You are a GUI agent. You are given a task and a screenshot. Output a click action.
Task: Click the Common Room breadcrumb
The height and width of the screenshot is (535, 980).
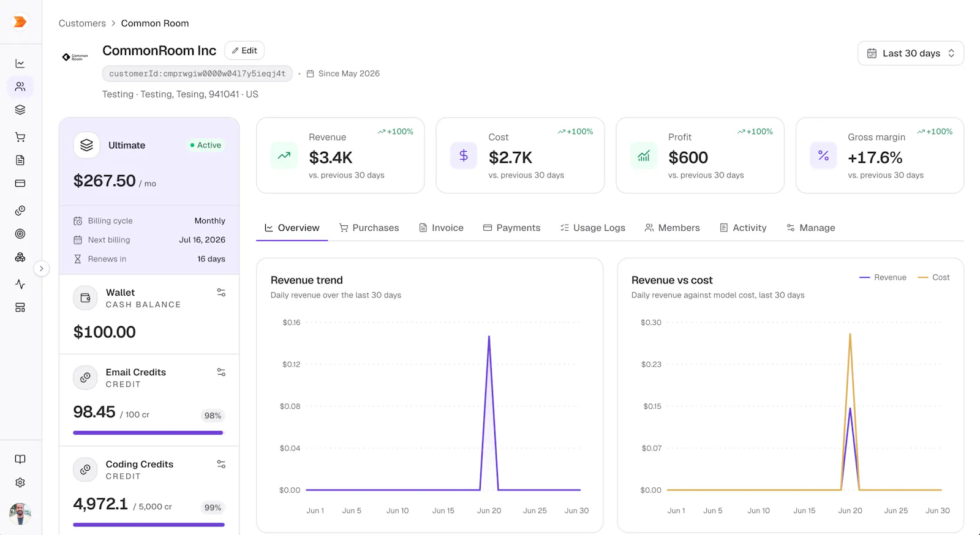[155, 23]
